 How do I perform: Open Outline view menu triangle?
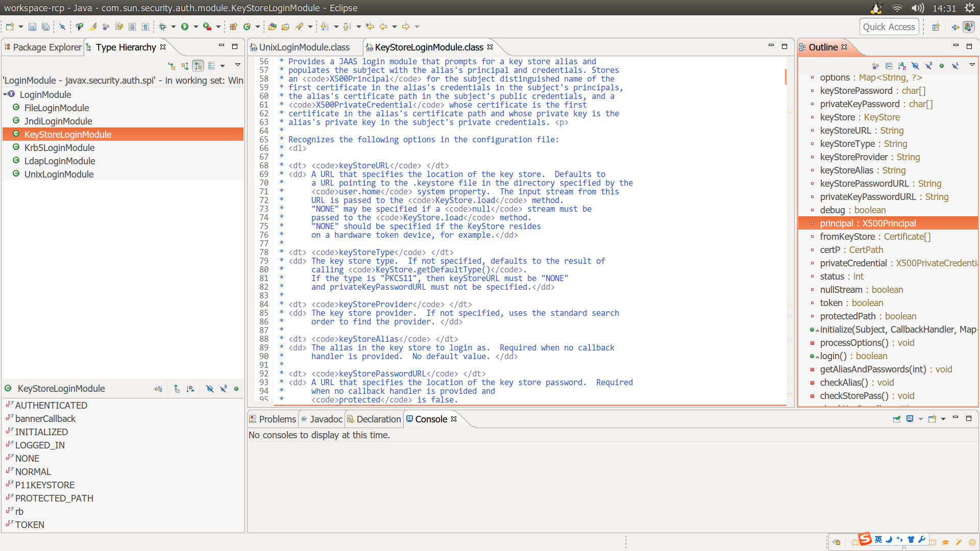pos(972,65)
